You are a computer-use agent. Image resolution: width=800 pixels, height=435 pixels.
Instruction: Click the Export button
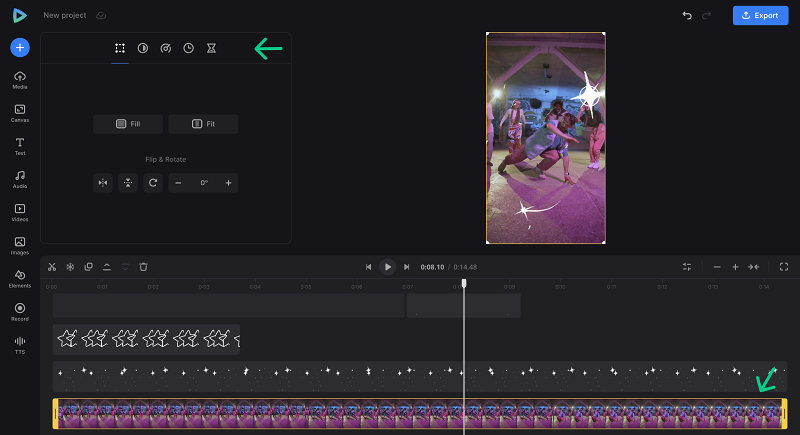tap(760, 15)
